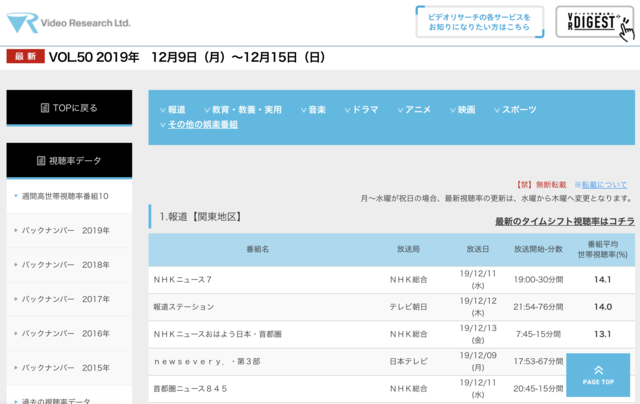Click the document icon in TOPに戻る
640x404 pixels.
tap(45, 108)
